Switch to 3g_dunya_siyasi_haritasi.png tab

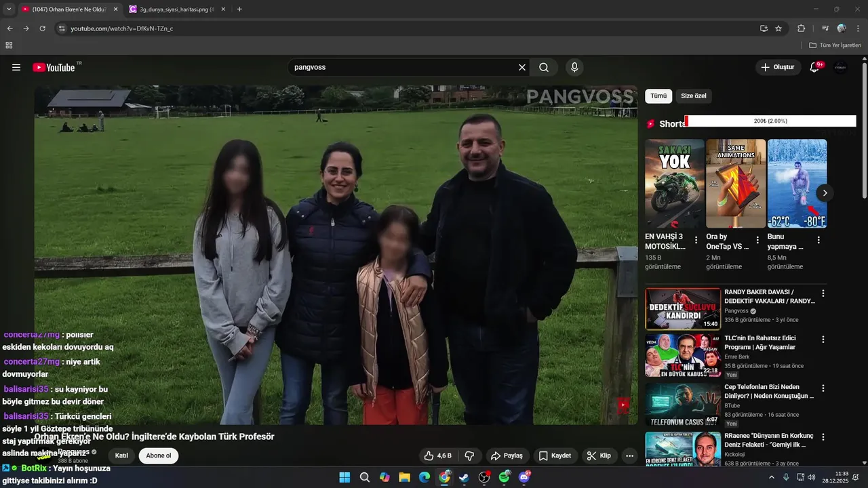tap(176, 9)
